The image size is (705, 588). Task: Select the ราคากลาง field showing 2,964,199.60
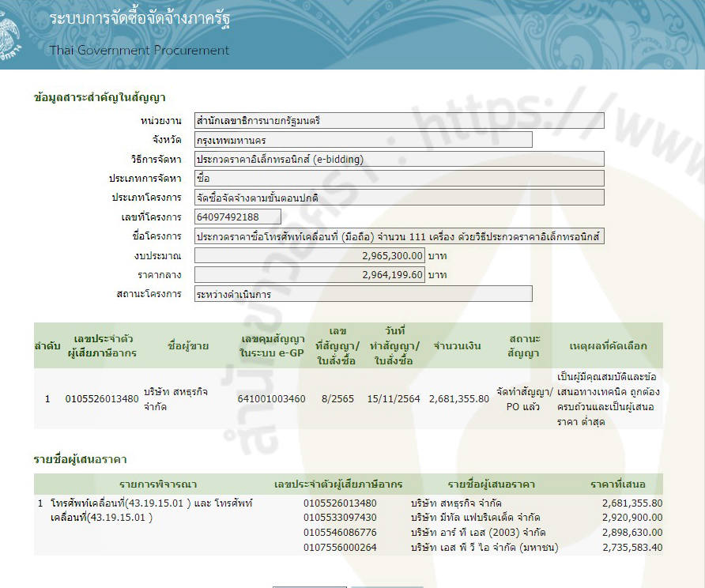309,275
